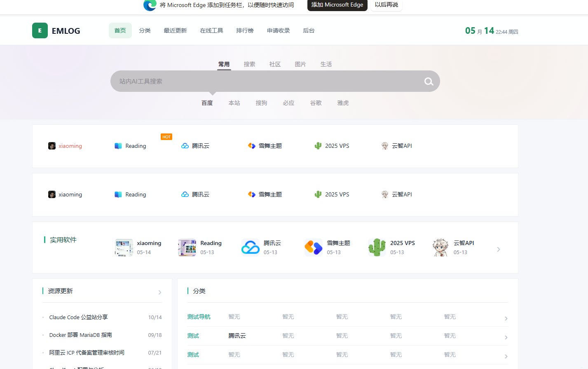Click the 实用软件 section heading

coord(63,240)
